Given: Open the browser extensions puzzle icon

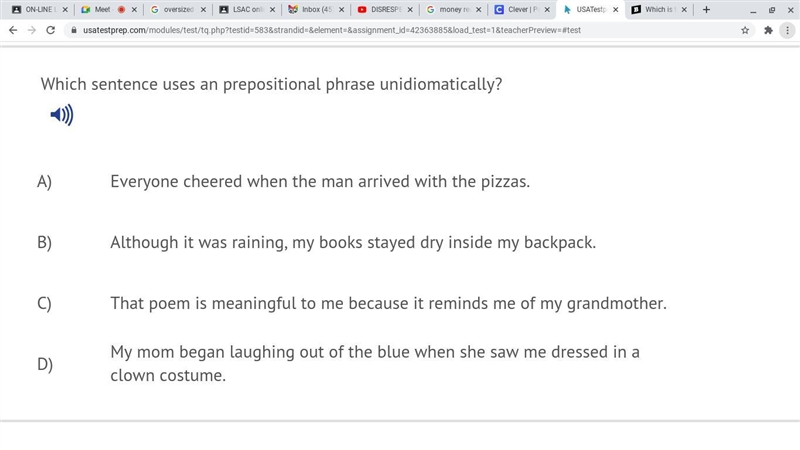Looking at the screenshot, I should (768, 30).
